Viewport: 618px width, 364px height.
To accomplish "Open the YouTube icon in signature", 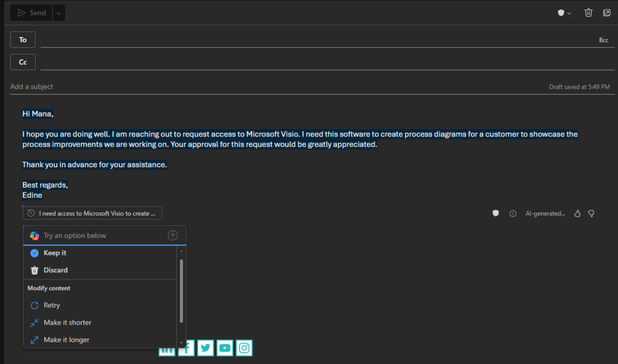I will (225, 348).
